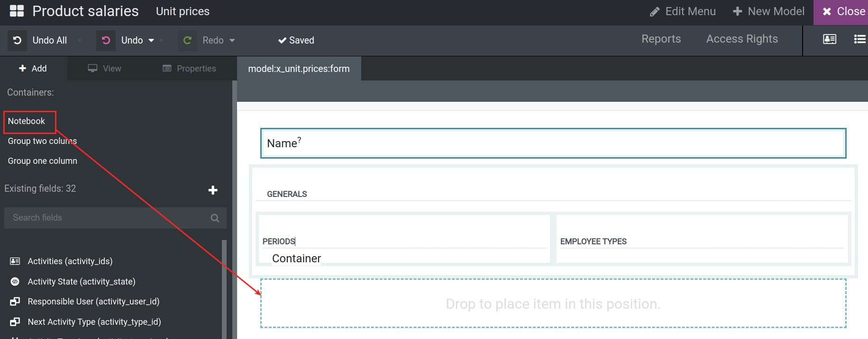868x339 pixels.
Task: Select the model:x_unit.prices:form tab
Action: [x=299, y=69]
